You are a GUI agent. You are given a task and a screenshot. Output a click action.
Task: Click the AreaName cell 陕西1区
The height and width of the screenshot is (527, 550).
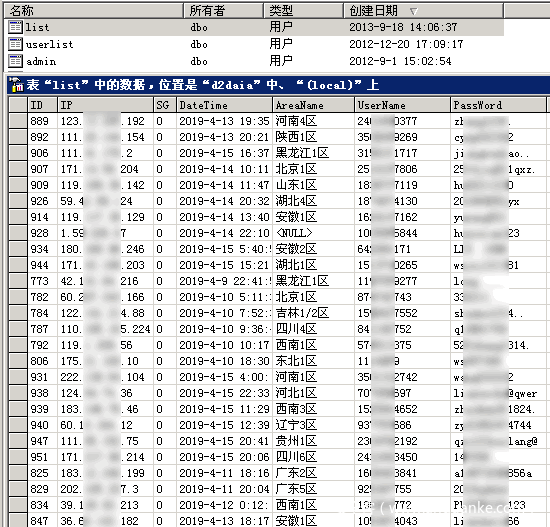(313, 137)
